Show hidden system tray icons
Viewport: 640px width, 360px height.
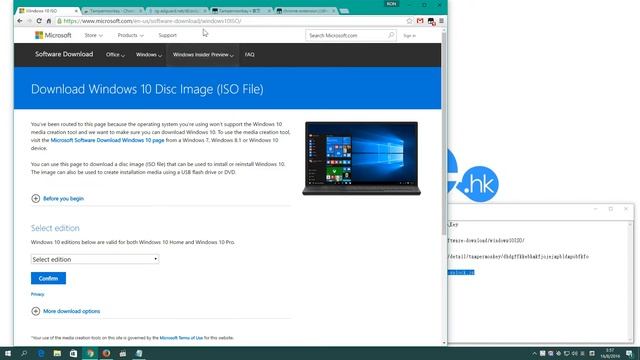(x=534, y=353)
